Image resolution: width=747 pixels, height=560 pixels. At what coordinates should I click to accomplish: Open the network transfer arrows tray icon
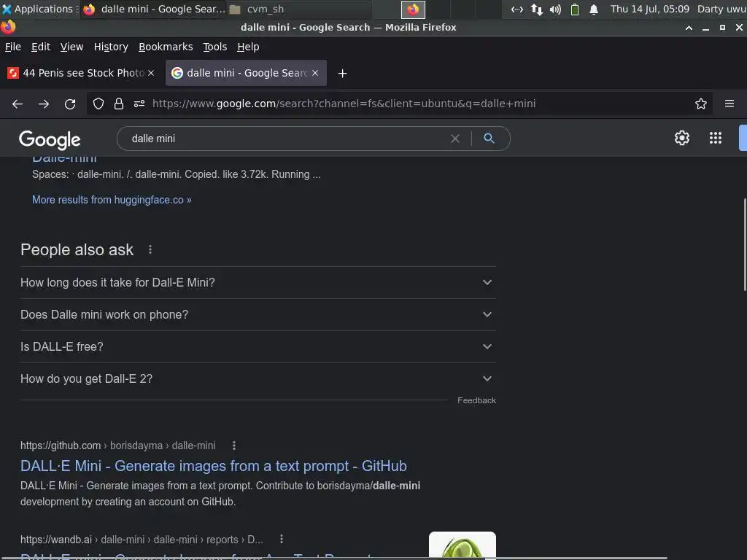pyautogui.click(x=537, y=9)
